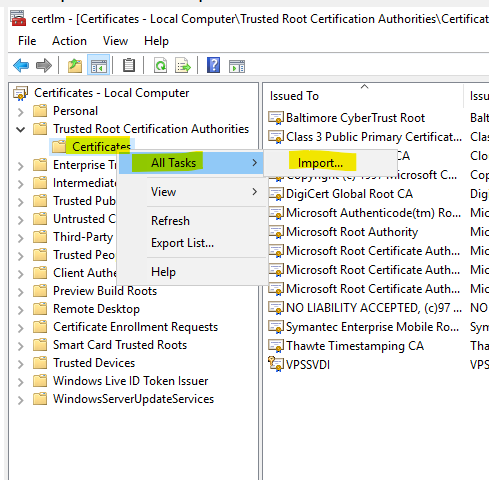Select the Microsoft Authenticode(tm) Root certificate row

pos(373,213)
